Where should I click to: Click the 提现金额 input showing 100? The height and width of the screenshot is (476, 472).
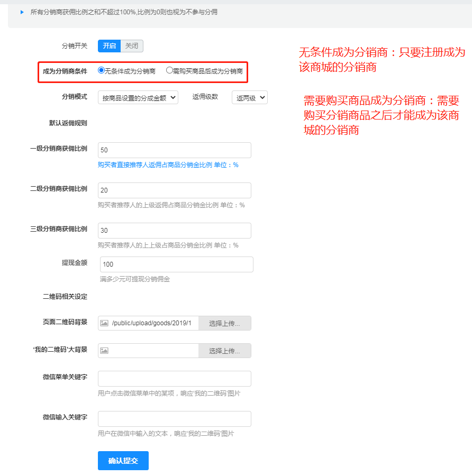tap(176, 264)
